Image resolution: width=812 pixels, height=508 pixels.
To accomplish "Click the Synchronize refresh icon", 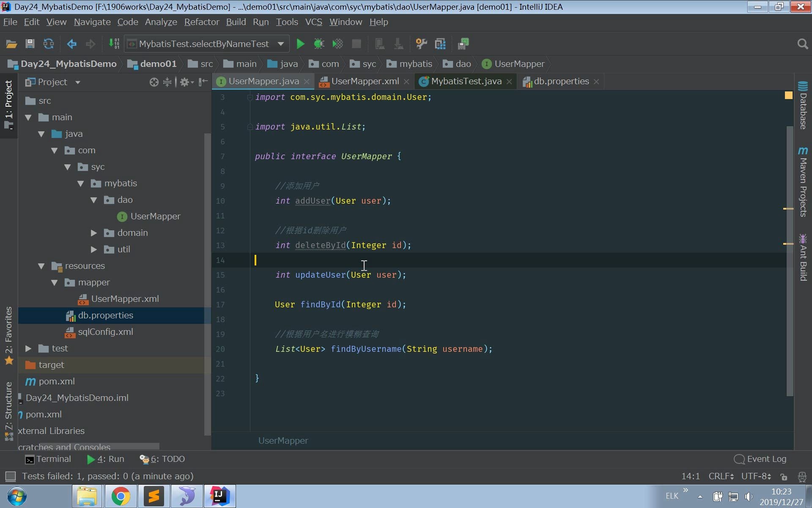I will coord(49,44).
